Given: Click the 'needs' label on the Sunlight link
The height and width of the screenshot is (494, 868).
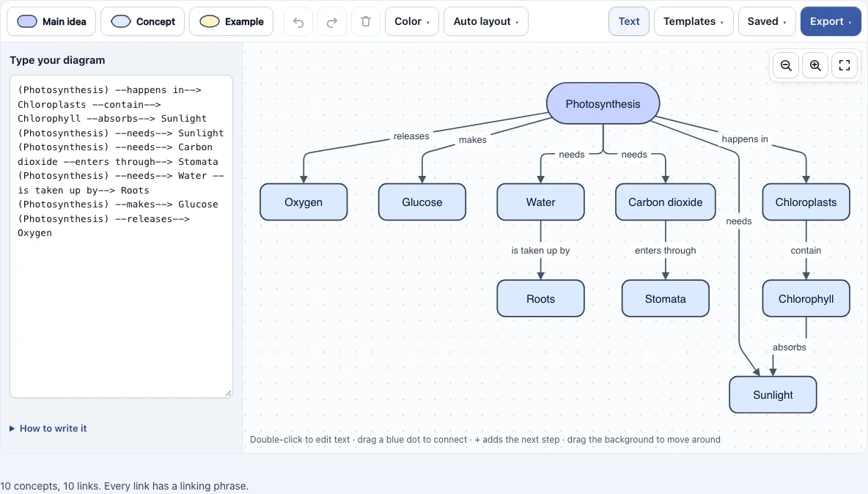Looking at the screenshot, I should click(x=739, y=221).
